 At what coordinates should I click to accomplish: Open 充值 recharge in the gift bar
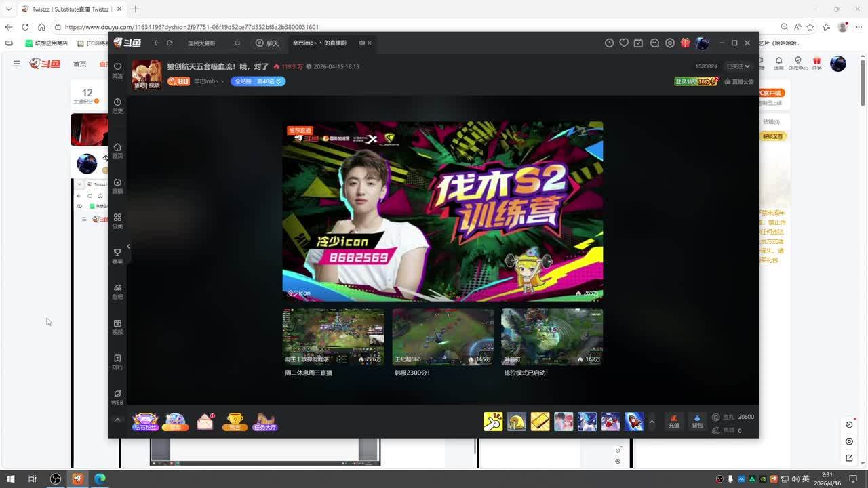[x=674, y=421]
